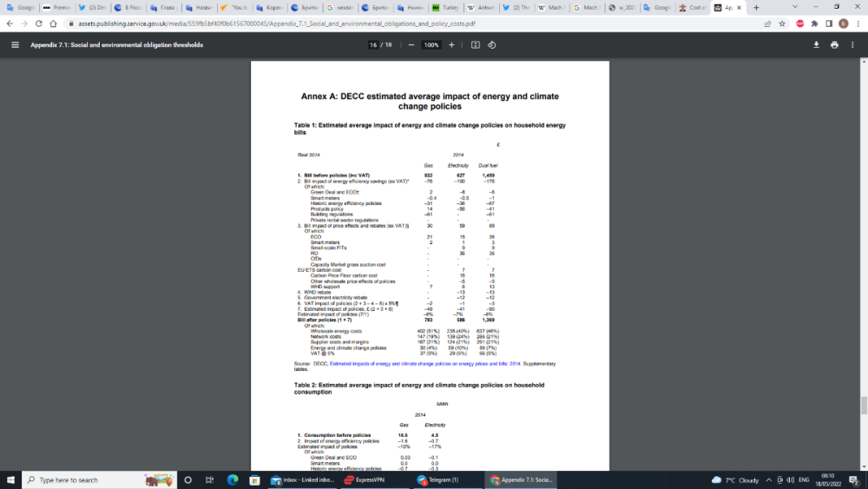
Task: Open Chrome's three-dot browser menu
Action: pos(856,24)
